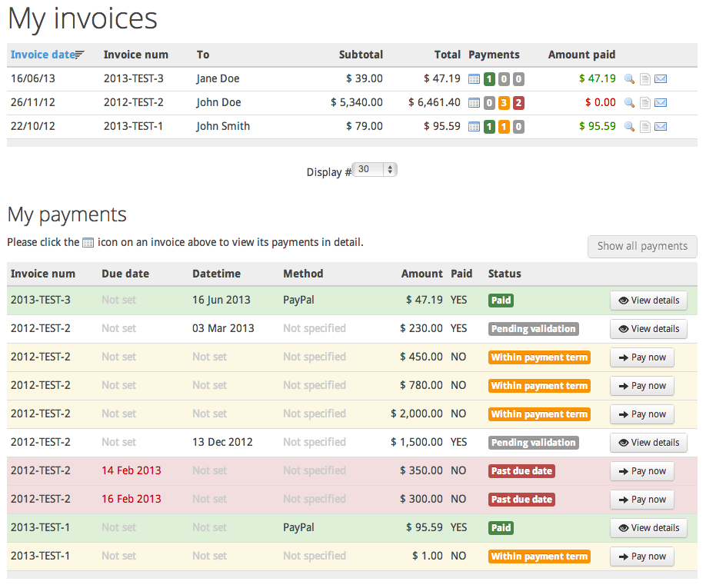Open the document icon for invoice 2013-TEST-3
This screenshot has height=588, width=706.
click(x=645, y=79)
